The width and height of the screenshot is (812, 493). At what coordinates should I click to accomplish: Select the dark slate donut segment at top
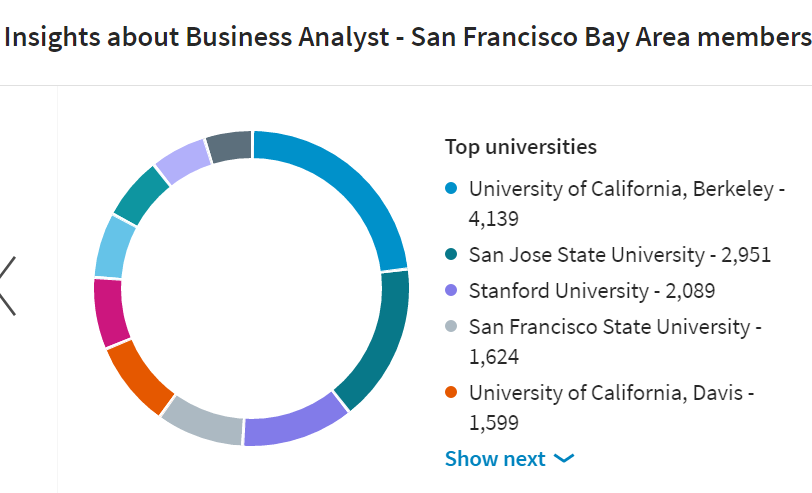pos(228,147)
